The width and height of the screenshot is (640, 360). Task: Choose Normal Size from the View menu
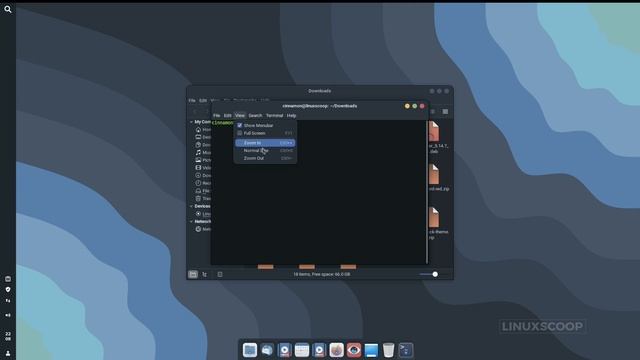265,151
